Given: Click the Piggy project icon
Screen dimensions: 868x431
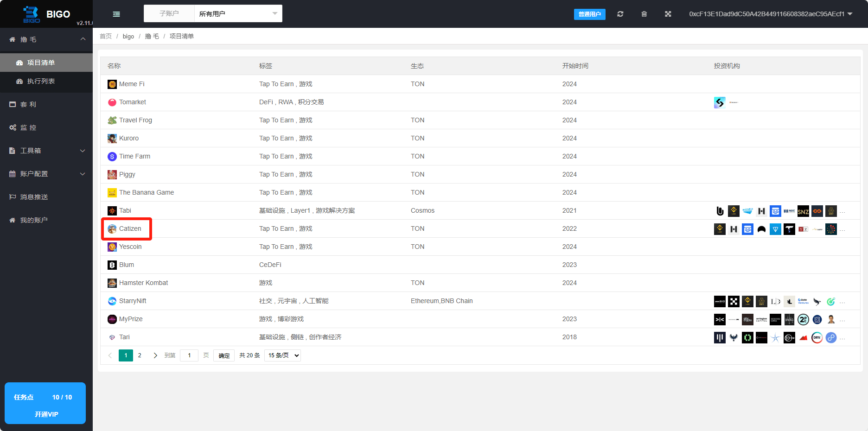Looking at the screenshot, I should [112, 175].
